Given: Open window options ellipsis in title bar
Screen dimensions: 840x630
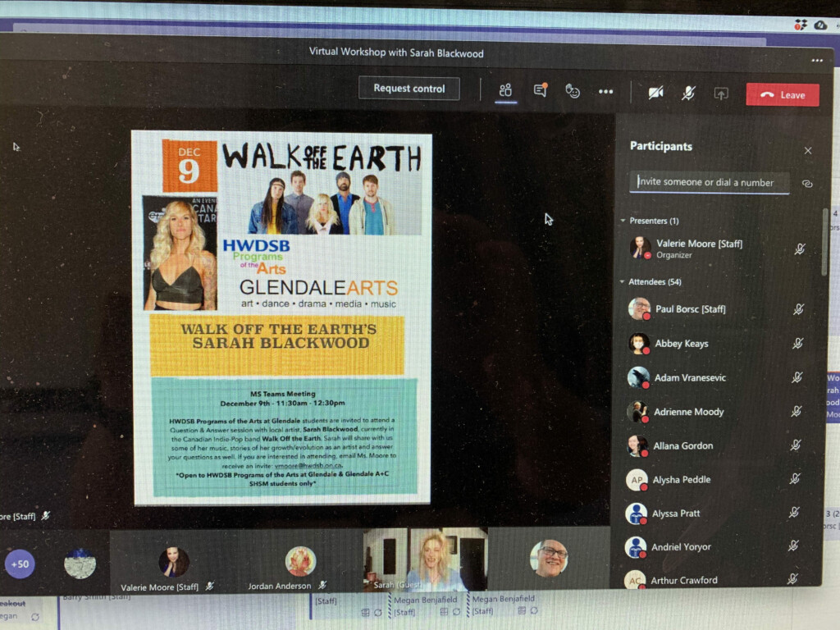Looking at the screenshot, I should point(816,61).
